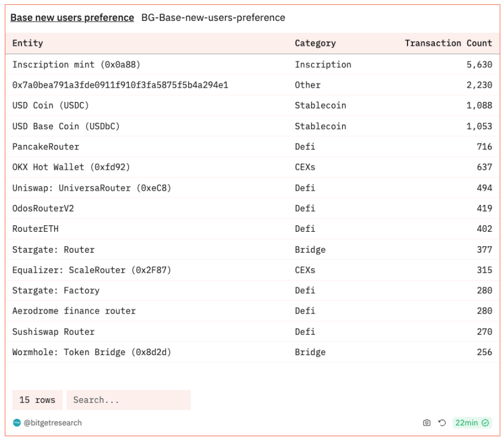Click the Aerodrome finance router cell
This screenshot has width=504, height=441.
pyautogui.click(x=74, y=311)
